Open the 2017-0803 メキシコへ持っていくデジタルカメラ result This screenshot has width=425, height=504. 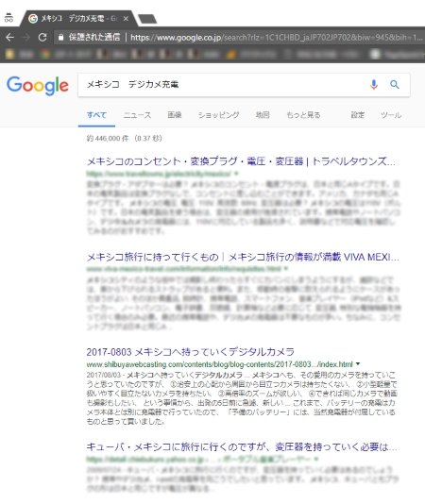(190, 352)
